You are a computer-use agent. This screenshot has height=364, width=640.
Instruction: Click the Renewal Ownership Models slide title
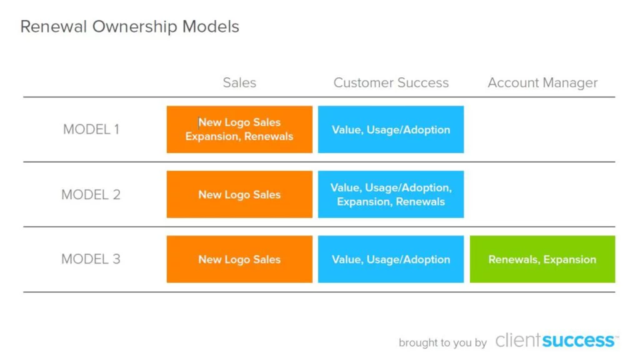click(x=129, y=27)
